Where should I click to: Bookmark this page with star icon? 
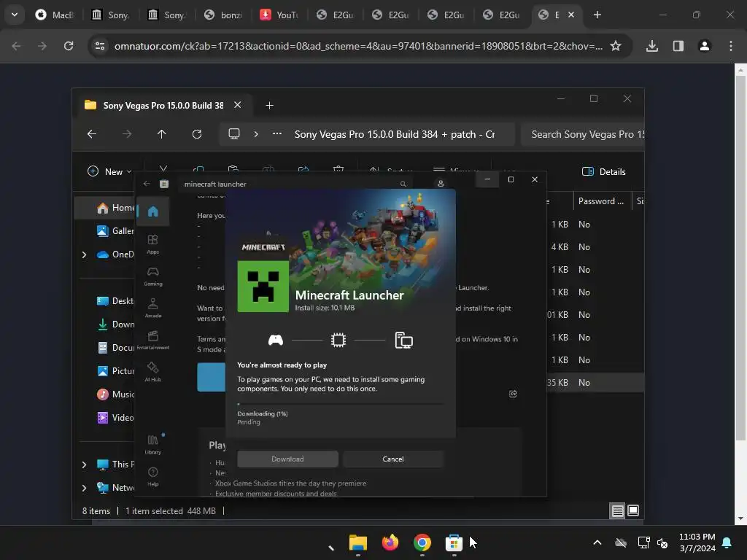616,46
